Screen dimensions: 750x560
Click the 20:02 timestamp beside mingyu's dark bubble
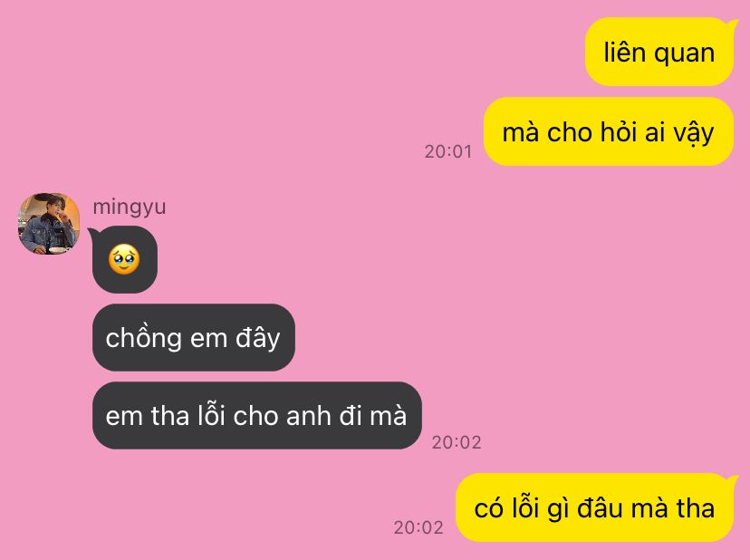tap(457, 443)
